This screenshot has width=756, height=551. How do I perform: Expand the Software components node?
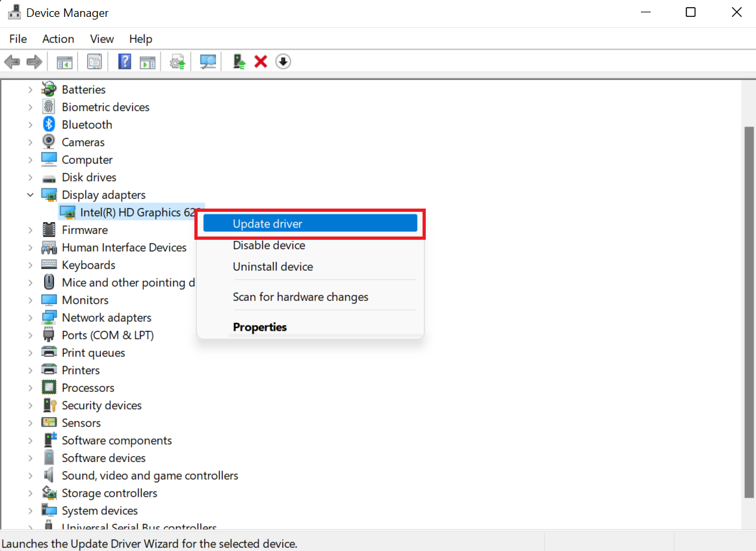31,440
